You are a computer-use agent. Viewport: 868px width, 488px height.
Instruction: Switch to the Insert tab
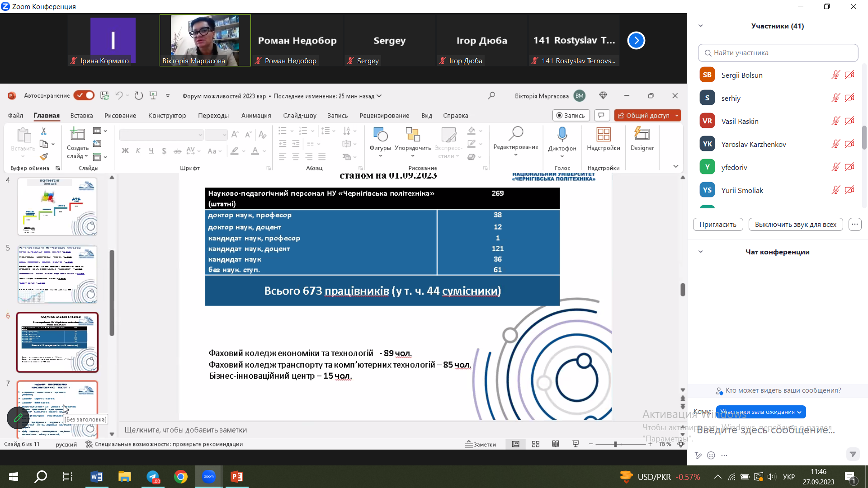pyautogui.click(x=81, y=116)
